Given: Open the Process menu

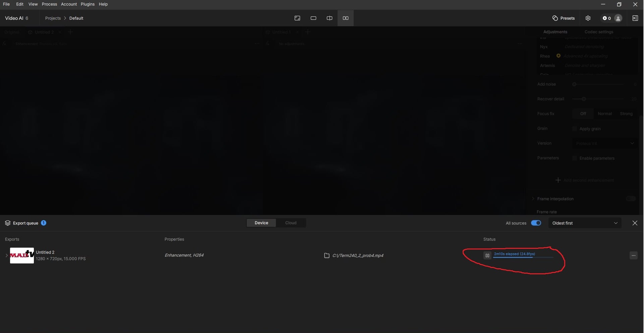Looking at the screenshot, I should pyautogui.click(x=49, y=4).
